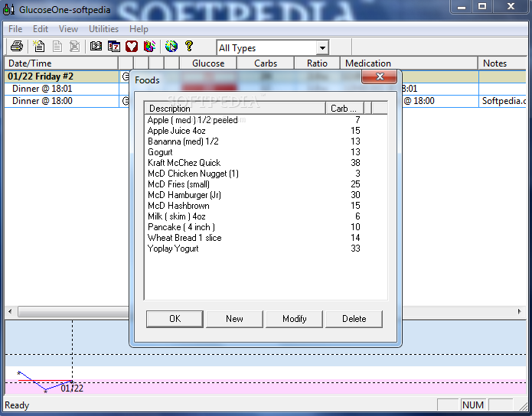Open the Help menu
532x416 pixels.
pos(139,29)
